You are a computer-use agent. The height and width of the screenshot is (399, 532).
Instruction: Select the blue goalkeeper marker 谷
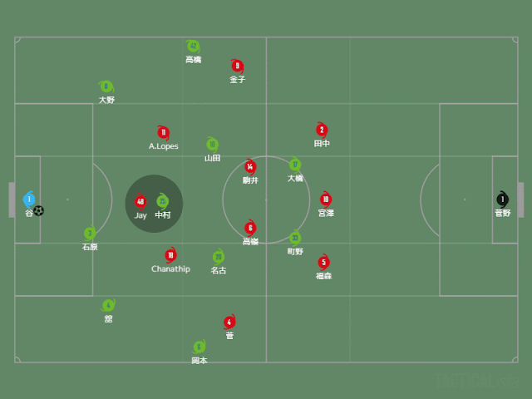[29, 199]
